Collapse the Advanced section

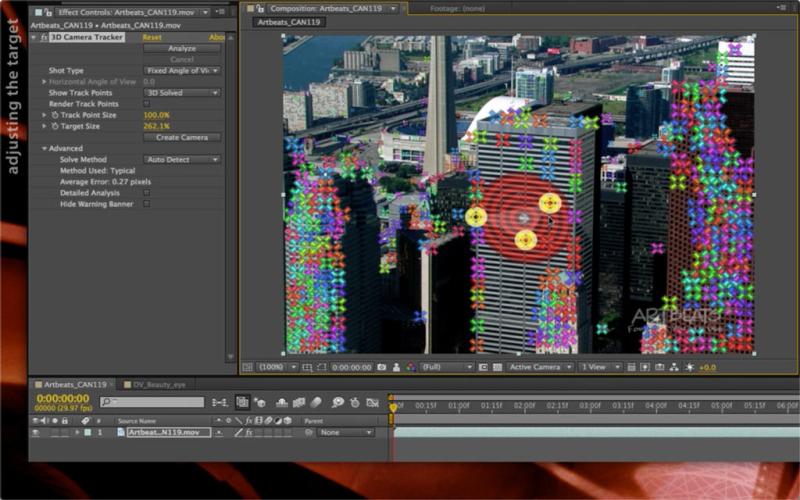pos(44,148)
